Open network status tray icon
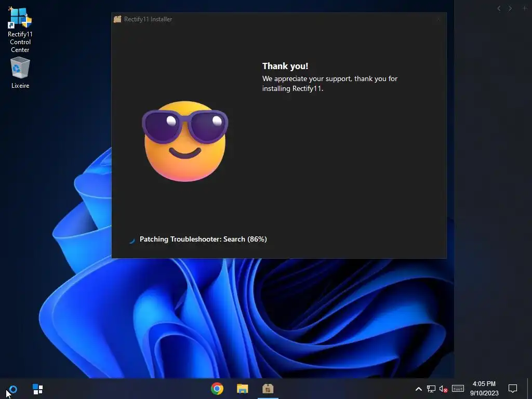Viewport: 532px width, 399px height. point(431,389)
